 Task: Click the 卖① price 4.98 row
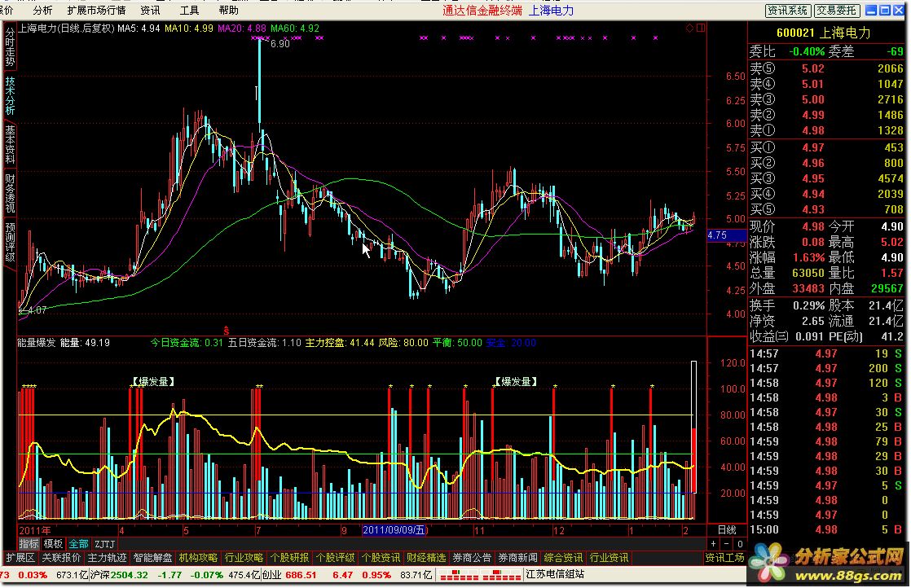tap(827, 130)
